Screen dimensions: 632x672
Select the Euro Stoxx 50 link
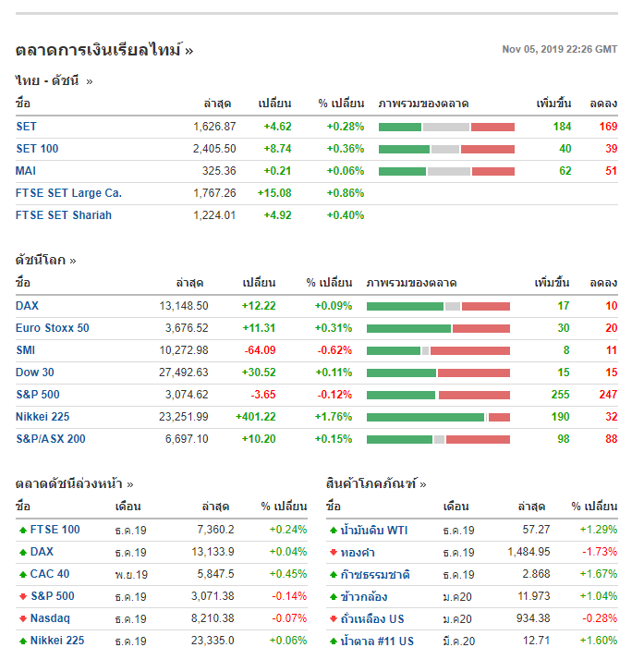[x=52, y=328]
